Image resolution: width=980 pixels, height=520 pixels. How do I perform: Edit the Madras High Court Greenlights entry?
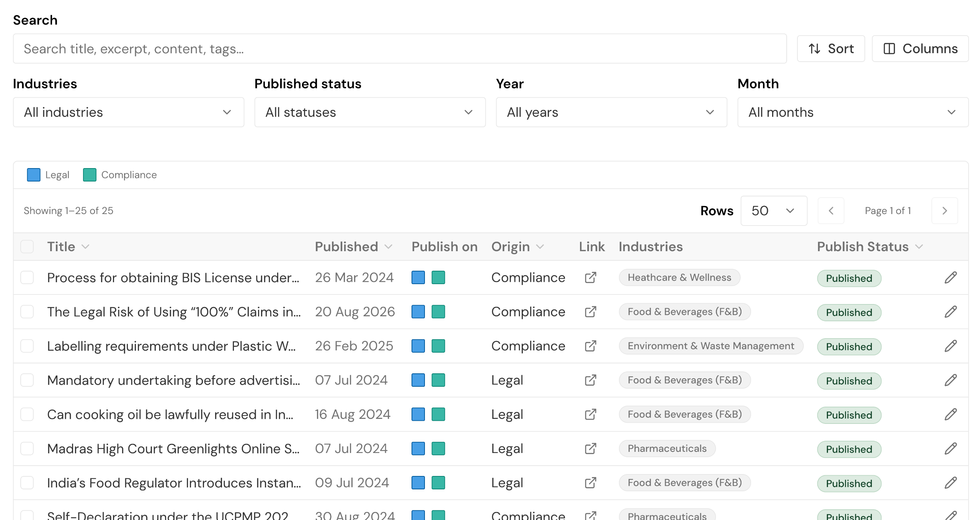click(951, 448)
